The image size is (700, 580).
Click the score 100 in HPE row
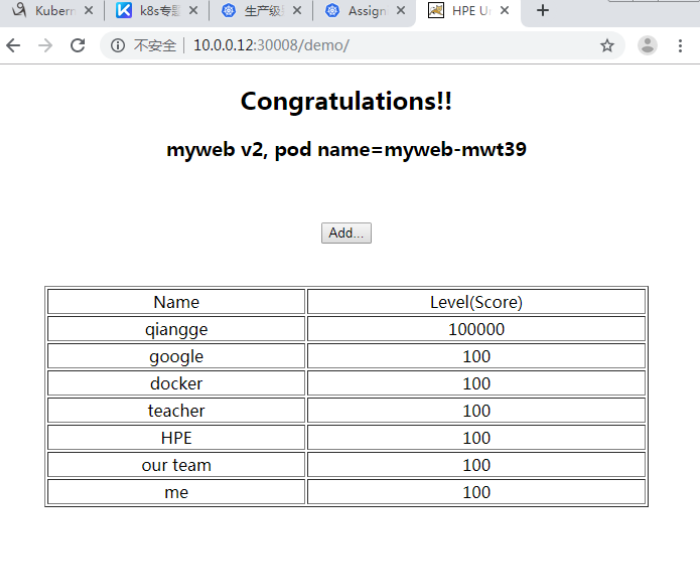point(476,438)
